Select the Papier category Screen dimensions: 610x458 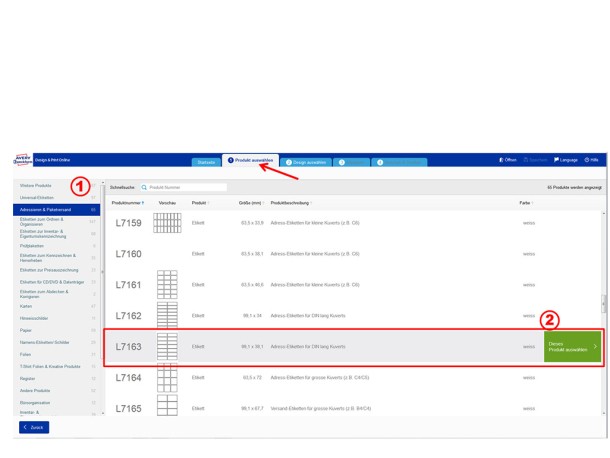(x=56, y=330)
